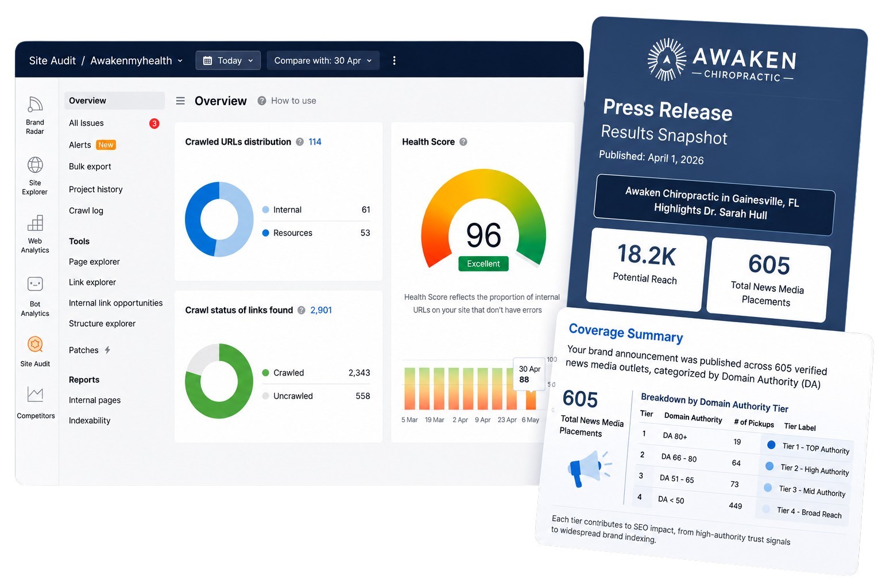Toggle the hamburger menu beside Overview
The height and width of the screenshot is (588, 882).
[180, 100]
